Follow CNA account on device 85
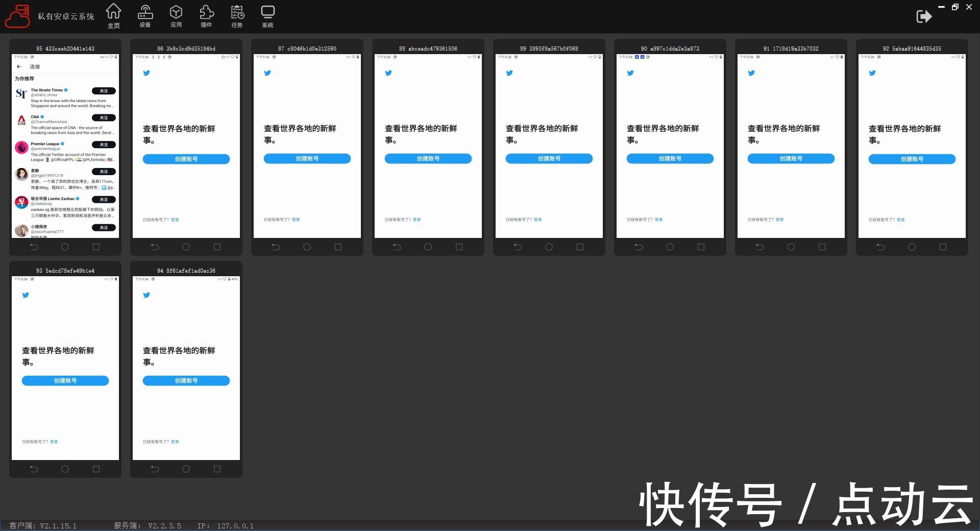 click(104, 118)
